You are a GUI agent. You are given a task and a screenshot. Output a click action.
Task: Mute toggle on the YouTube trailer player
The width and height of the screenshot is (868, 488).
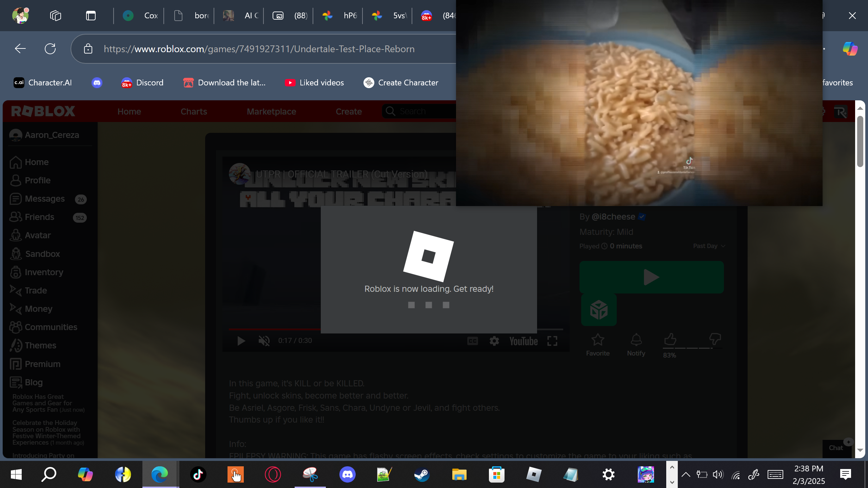click(264, 341)
